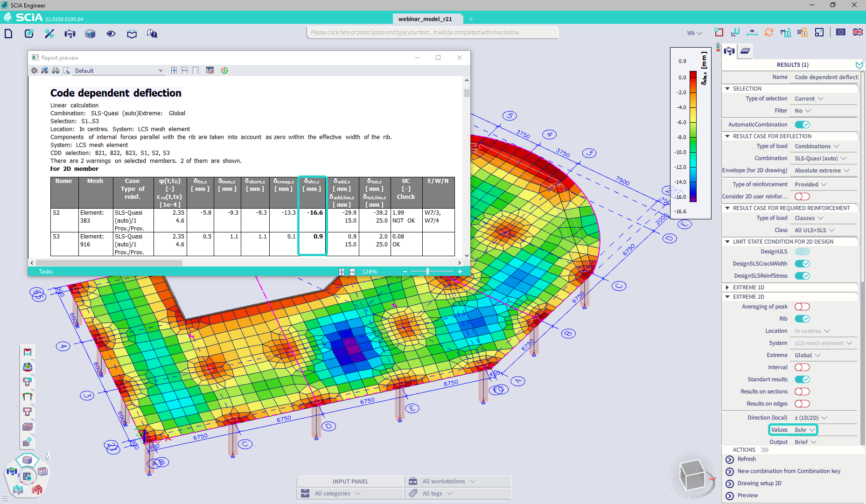Open the Combination dropdown showing SLS-Quasi (auto)
Image resolution: width=866 pixels, height=504 pixels.
tap(821, 158)
